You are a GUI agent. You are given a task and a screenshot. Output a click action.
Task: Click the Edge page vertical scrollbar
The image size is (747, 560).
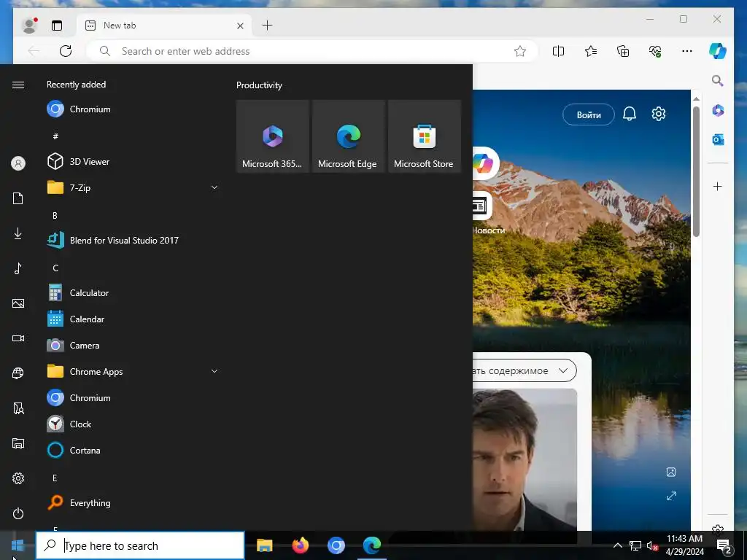(696, 171)
